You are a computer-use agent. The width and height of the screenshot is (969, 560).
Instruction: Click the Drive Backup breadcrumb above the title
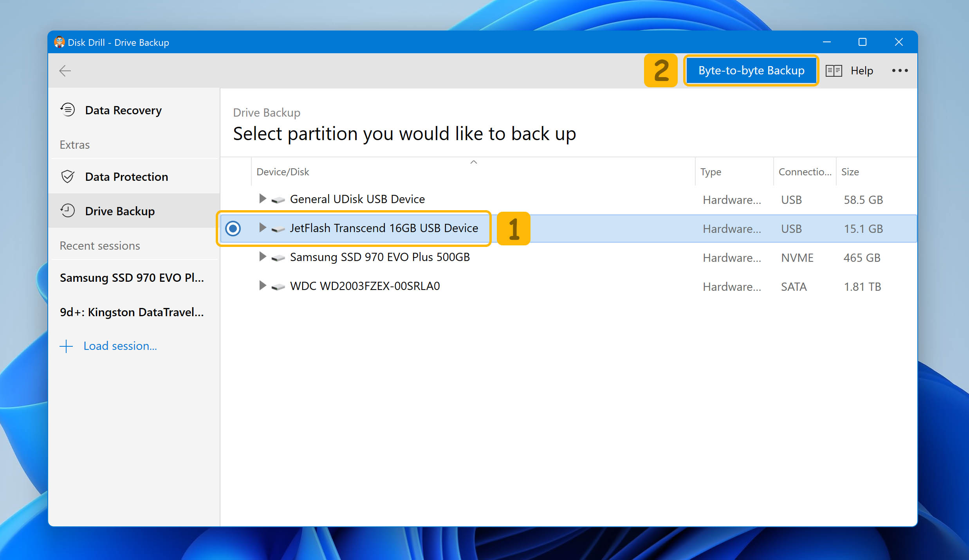(x=267, y=113)
